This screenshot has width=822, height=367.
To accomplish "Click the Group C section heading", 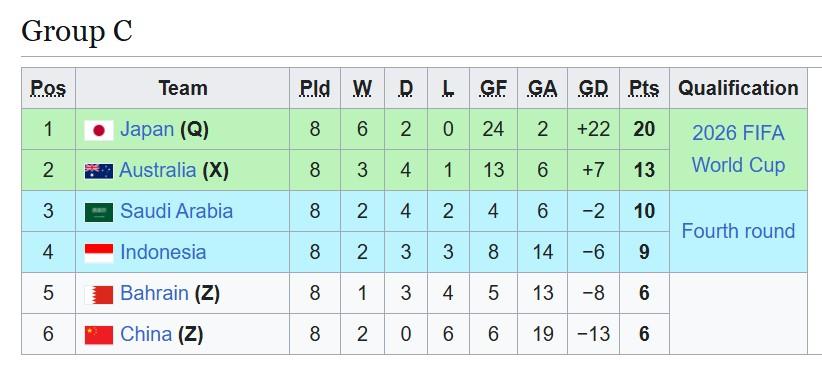I will [x=77, y=31].
